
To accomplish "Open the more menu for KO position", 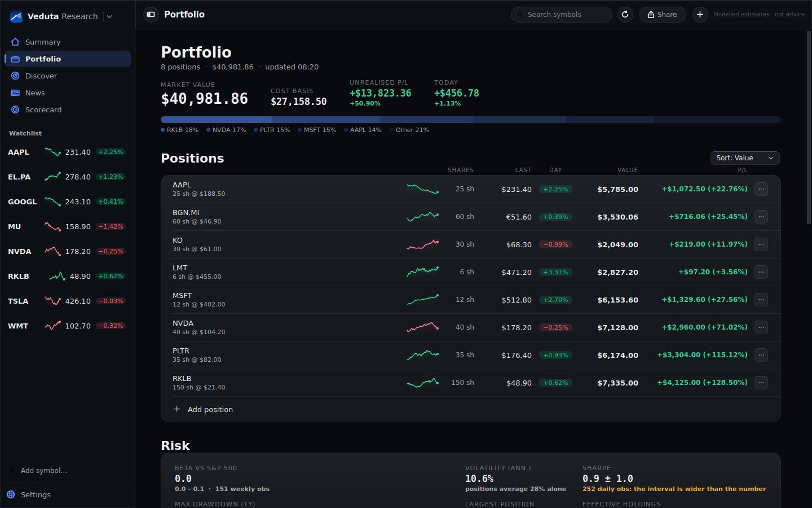I will pyautogui.click(x=761, y=244).
